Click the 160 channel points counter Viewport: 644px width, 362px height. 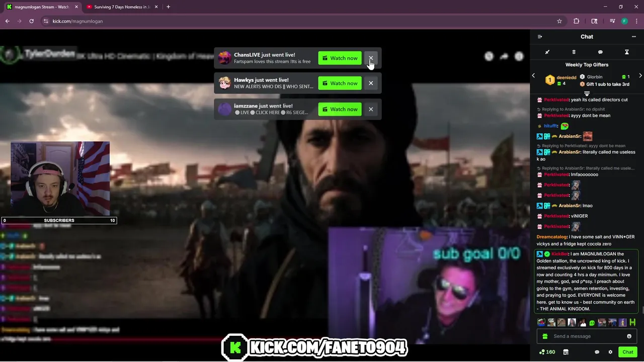547,352
